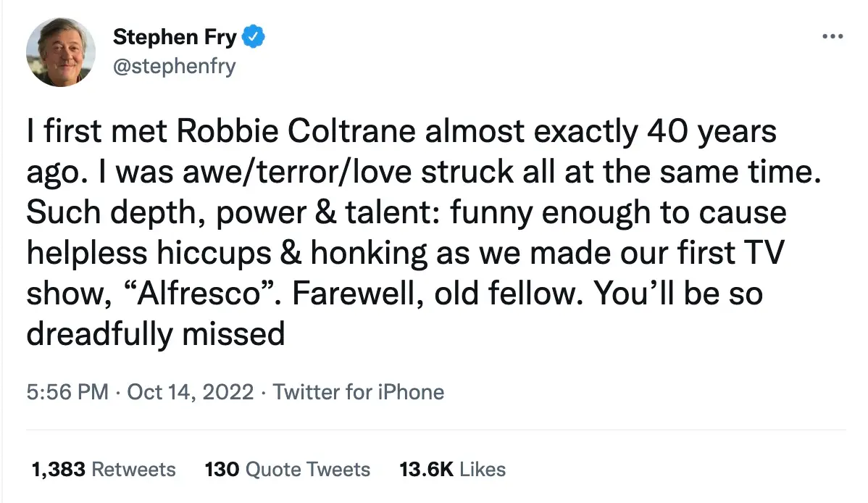View the 1,383 Retweets list
868x503 pixels.
pos(101,470)
